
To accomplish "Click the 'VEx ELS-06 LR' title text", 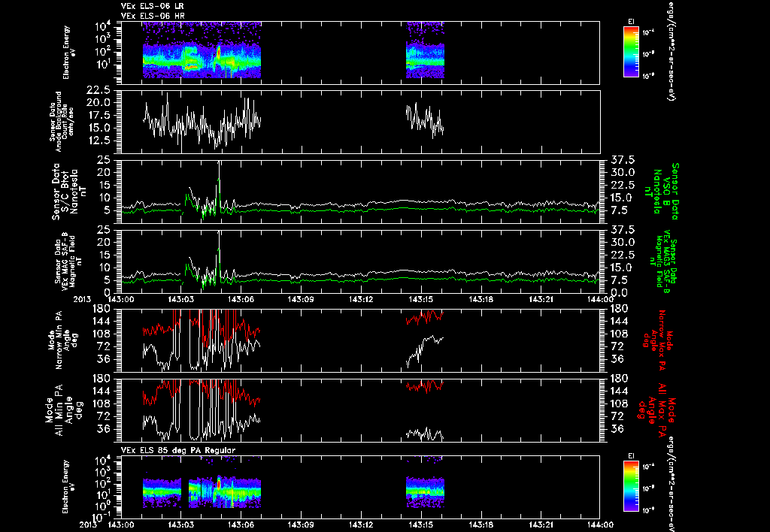I will (152, 6).
